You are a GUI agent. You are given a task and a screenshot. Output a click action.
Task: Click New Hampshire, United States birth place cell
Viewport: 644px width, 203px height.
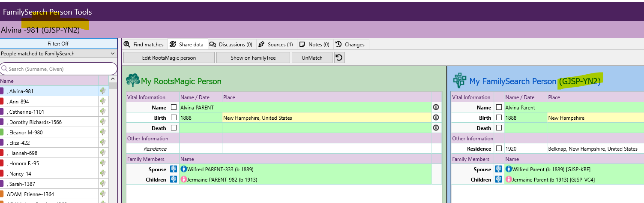point(326,118)
